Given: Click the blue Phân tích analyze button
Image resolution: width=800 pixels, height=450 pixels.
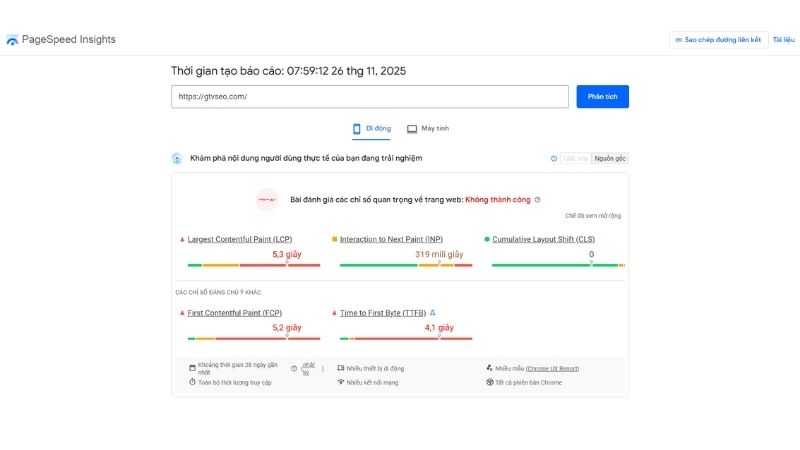Looking at the screenshot, I should 603,96.
